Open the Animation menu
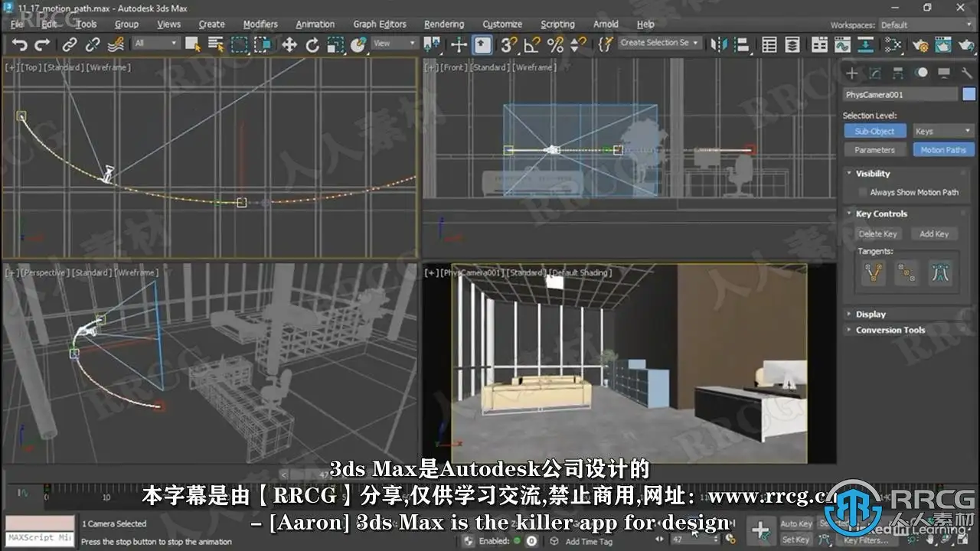980x551 pixels. click(315, 24)
